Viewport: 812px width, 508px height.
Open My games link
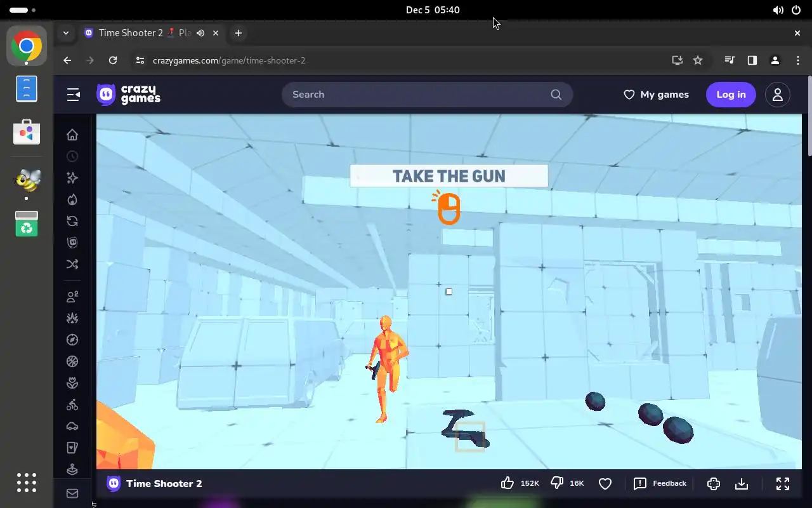tap(656, 95)
